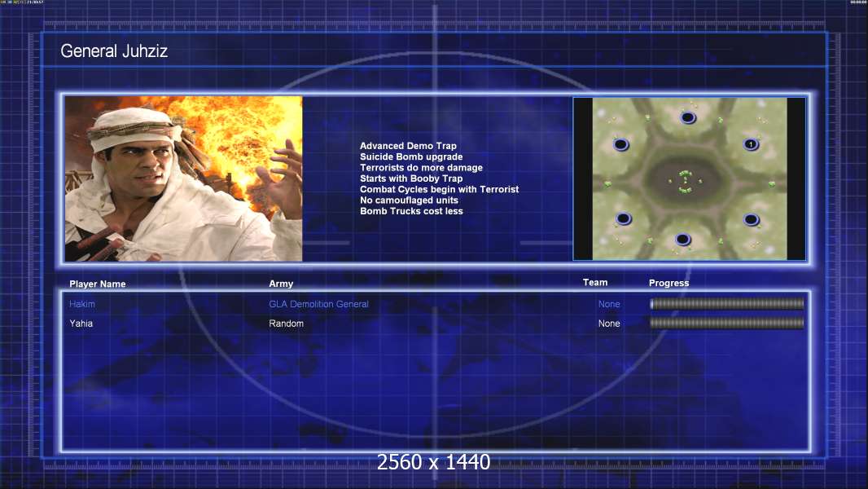Click start position marker numbered 1
This screenshot has height=489, width=868.
click(751, 144)
